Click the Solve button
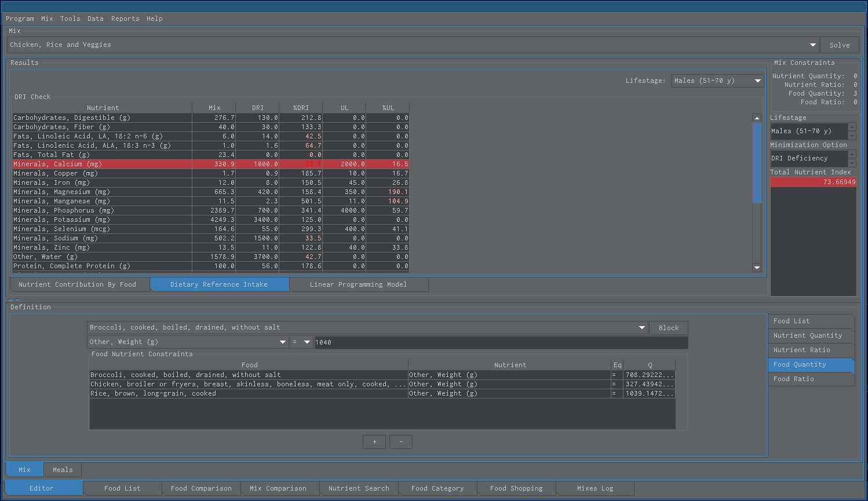Screen dimensions: 868x501 pyautogui.click(x=840, y=45)
